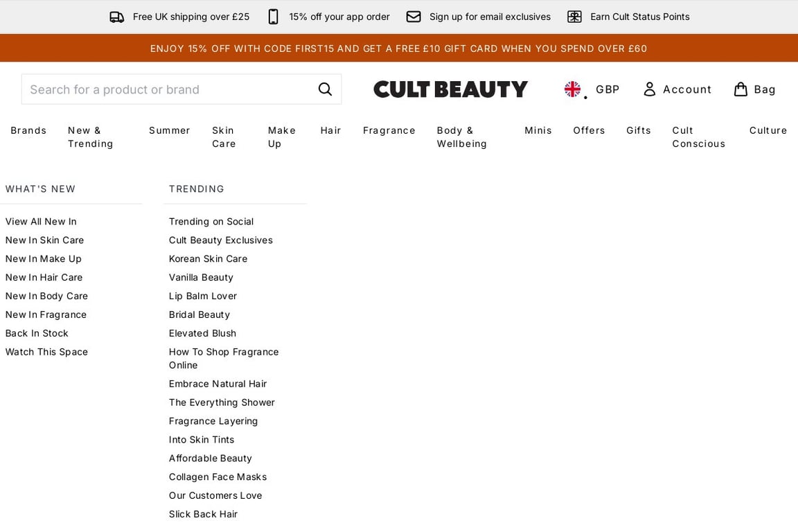This screenshot has width=798, height=532.
Task: Open How To Shop Fragrance Online
Action: [x=224, y=358]
